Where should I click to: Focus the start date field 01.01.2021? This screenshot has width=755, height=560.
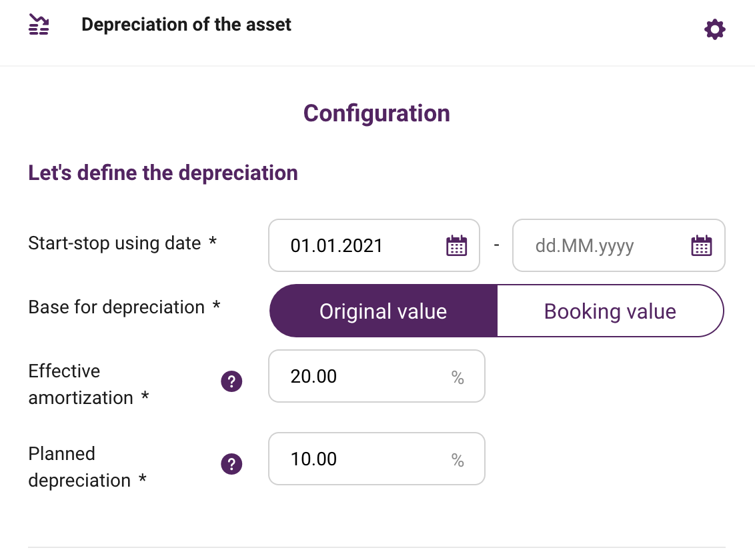coord(374,245)
